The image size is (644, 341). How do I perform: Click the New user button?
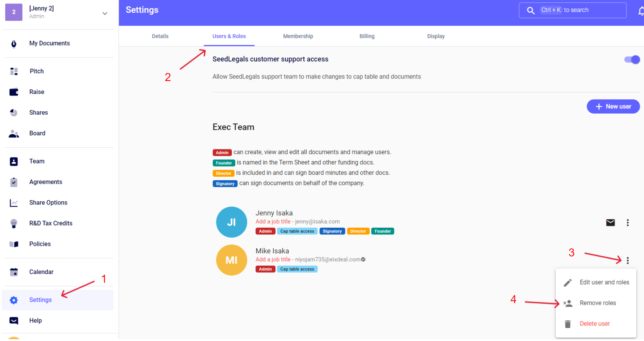pyautogui.click(x=613, y=106)
